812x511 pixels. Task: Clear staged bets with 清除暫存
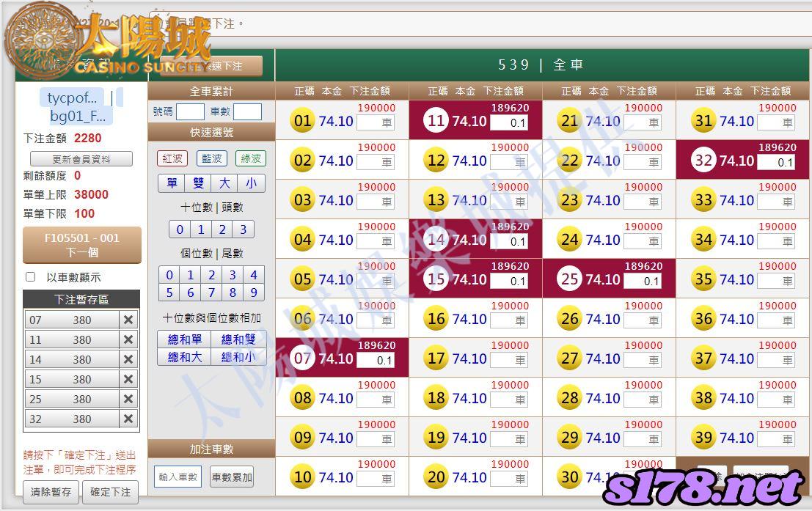(x=51, y=492)
